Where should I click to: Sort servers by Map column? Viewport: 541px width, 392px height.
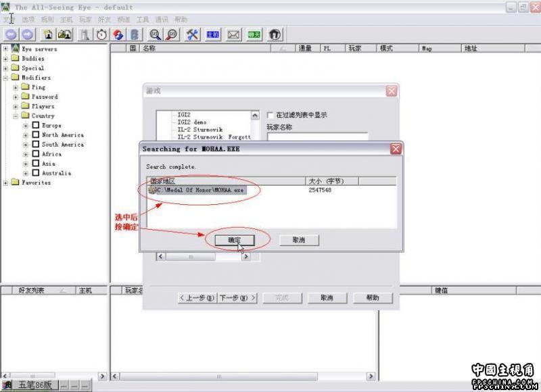(440, 48)
